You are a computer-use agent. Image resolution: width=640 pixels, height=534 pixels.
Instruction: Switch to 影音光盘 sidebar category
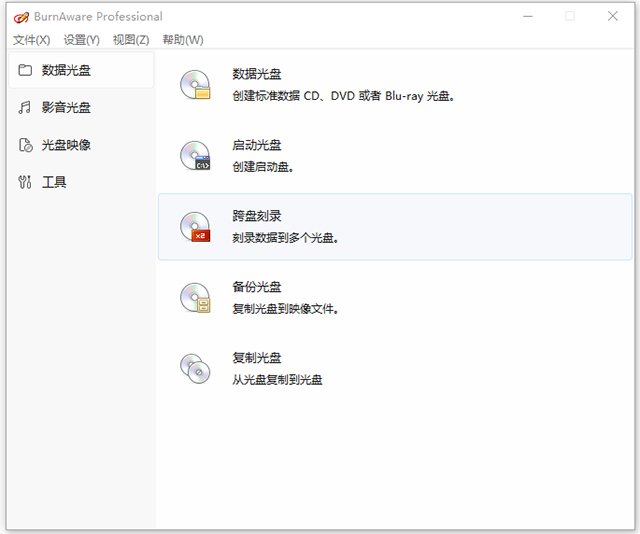tap(81, 107)
